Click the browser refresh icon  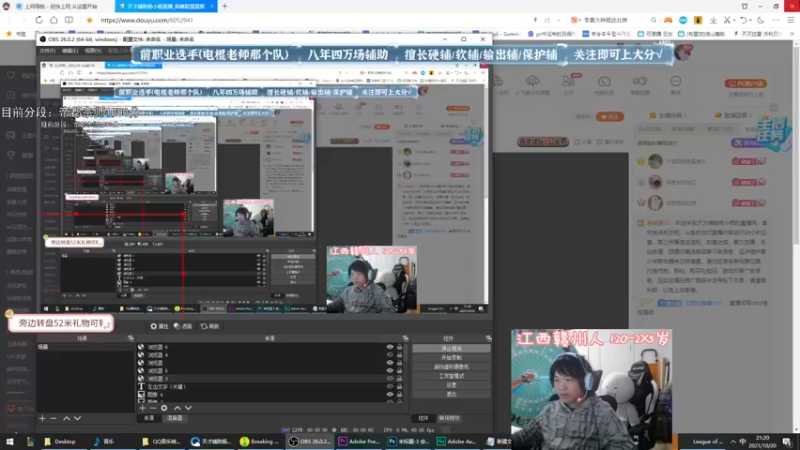tap(39, 20)
